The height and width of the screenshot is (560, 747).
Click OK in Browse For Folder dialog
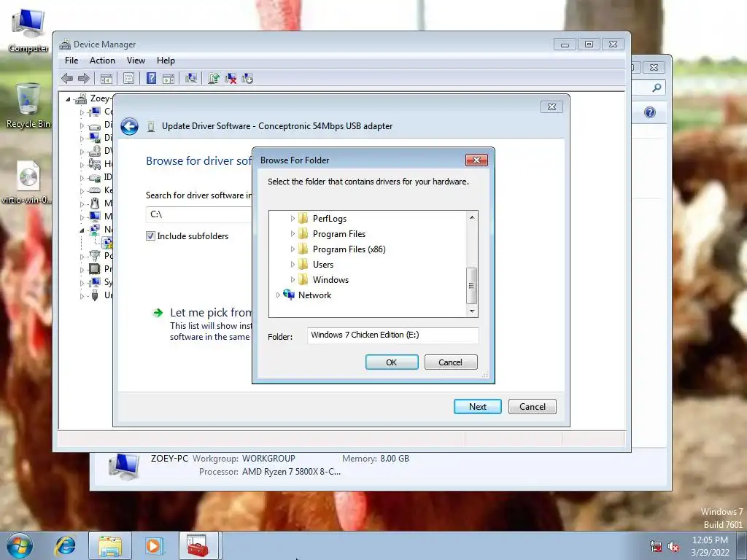(392, 362)
